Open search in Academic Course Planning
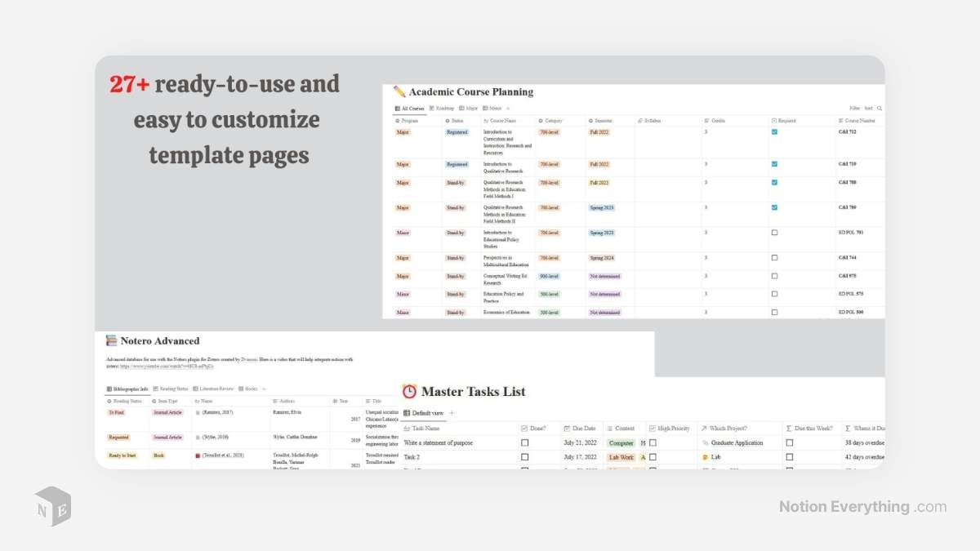The width and height of the screenshot is (980, 551). (x=879, y=108)
